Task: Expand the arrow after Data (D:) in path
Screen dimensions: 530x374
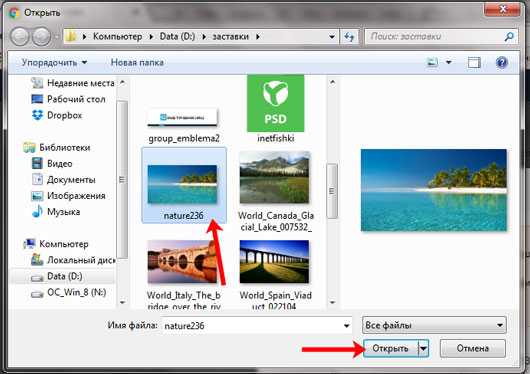Action: (204, 37)
